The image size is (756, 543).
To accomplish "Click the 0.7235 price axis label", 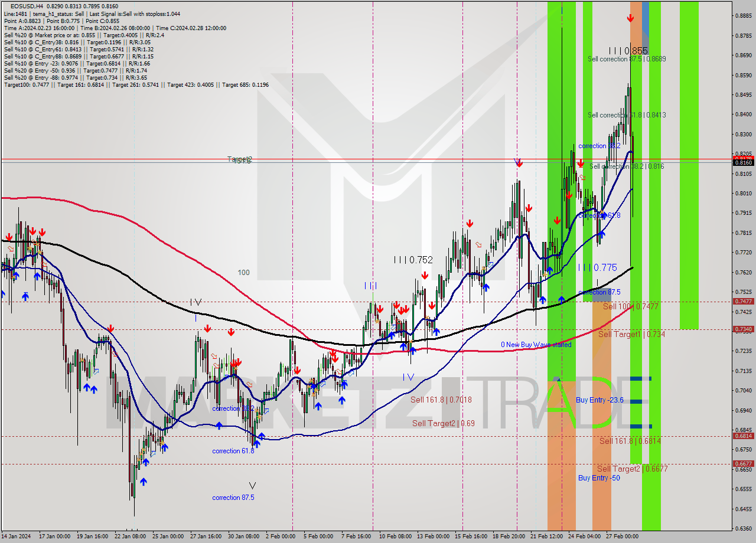I will coord(743,351).
